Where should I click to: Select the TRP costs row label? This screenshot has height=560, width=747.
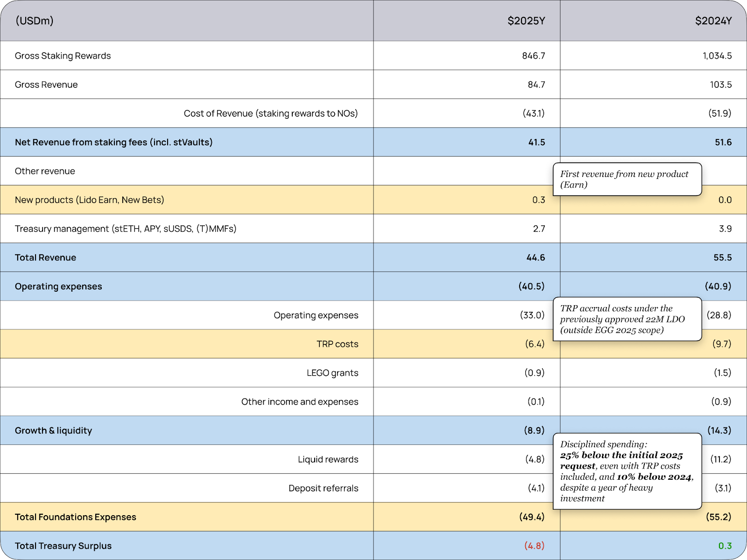[337, 344]
